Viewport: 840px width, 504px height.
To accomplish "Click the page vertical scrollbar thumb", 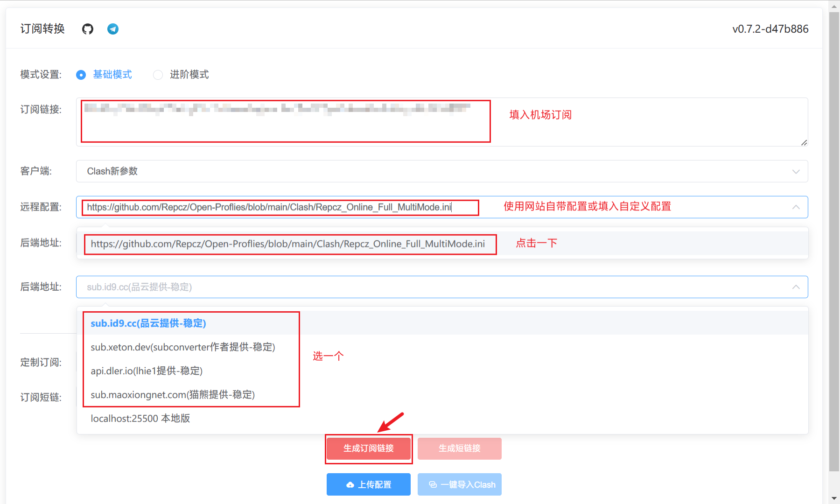I will [x=834, y=233].
